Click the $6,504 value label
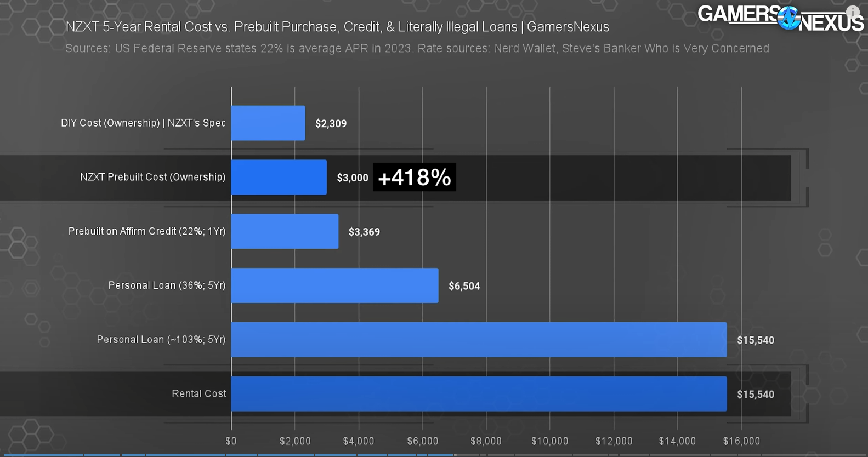868x457 pixels. click(x=464, y=286)
